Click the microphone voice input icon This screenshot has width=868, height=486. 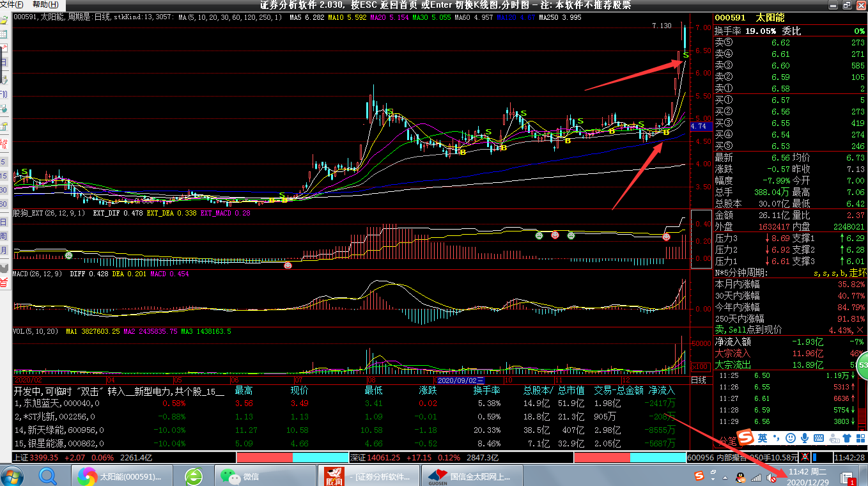pyautogui.click(x=805, y=438)
